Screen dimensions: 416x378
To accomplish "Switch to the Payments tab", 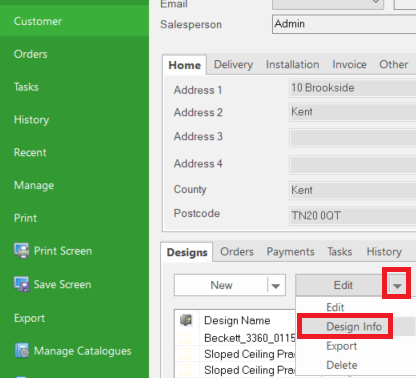I will [x=290, y=252].
